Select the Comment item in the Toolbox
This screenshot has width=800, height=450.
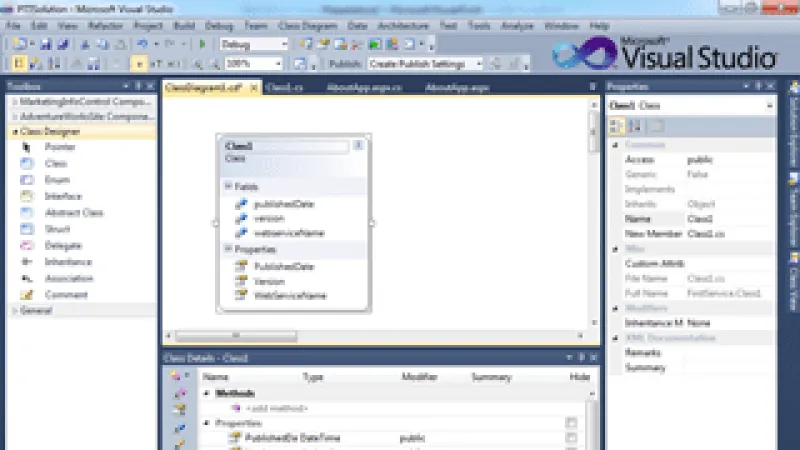point(66,294)
